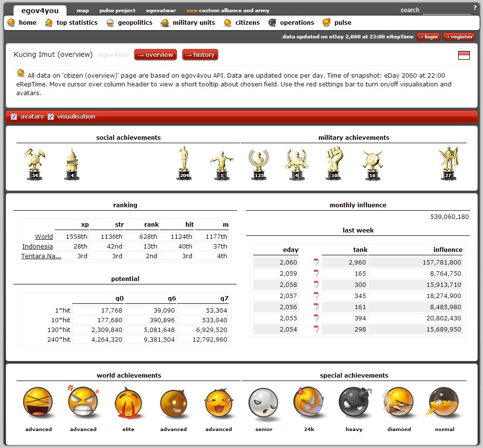Image resolution: width=483 pixels, height=448 pixels.
Task: Go to top statistics menu
Action: click(x=71, y=23)
